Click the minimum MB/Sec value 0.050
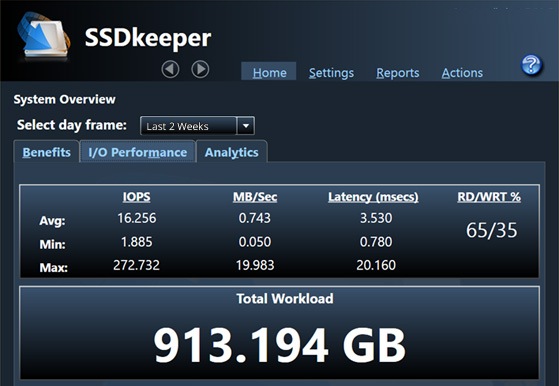559x386 pixels. (255, 242)
